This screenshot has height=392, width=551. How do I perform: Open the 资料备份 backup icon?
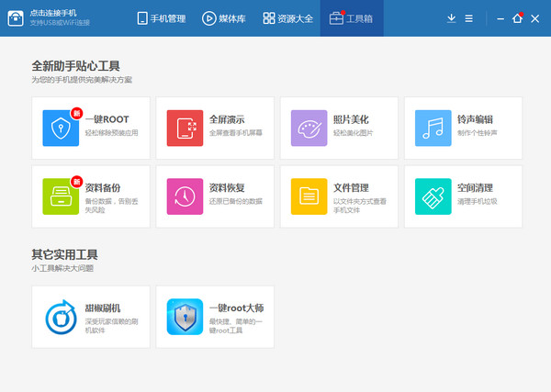(61, 196)
